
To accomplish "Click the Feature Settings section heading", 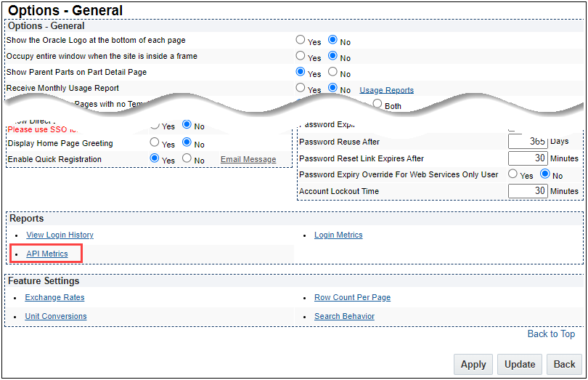I will click(x=44, y=281).
